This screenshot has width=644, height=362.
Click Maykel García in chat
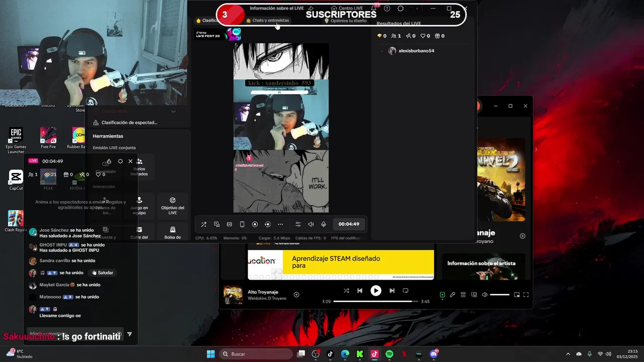tap(54, 285)
